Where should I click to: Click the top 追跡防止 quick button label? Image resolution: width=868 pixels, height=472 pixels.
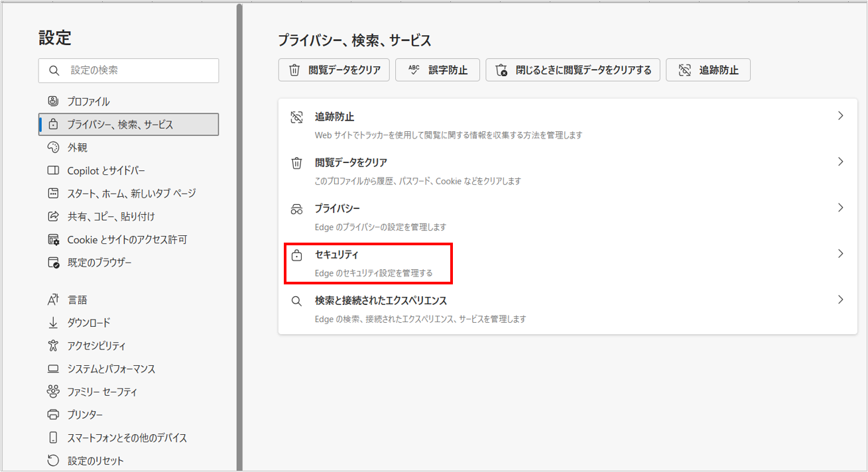(719, 70)
